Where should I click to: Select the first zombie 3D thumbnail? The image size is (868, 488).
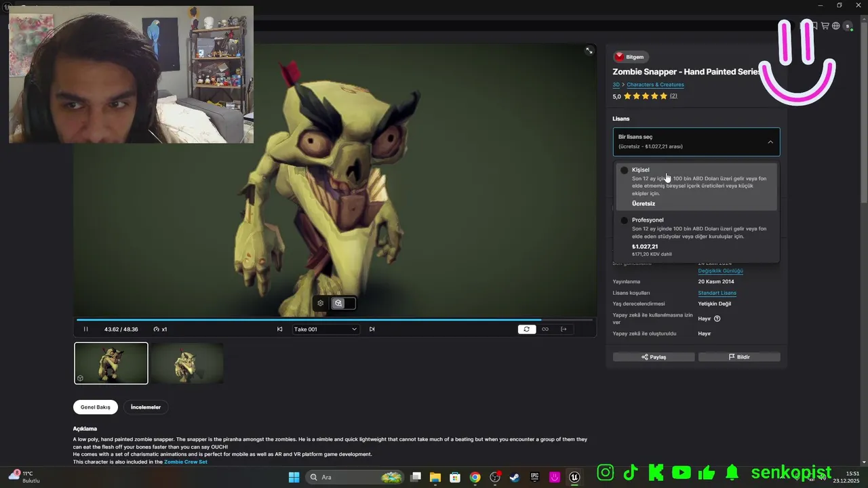coord(111,363)
